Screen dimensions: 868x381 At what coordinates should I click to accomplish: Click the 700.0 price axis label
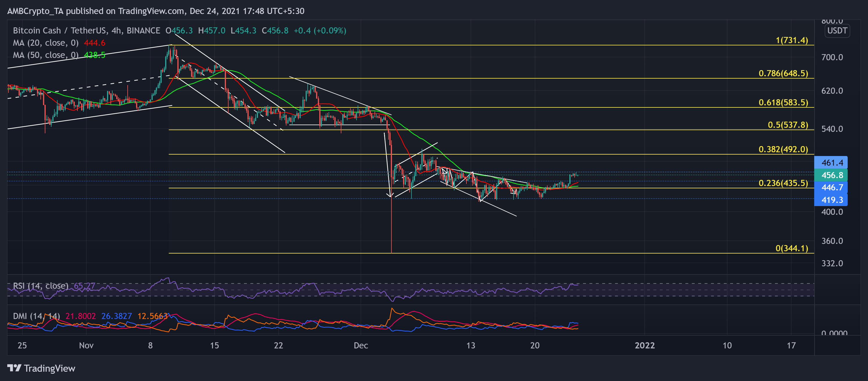832,57
